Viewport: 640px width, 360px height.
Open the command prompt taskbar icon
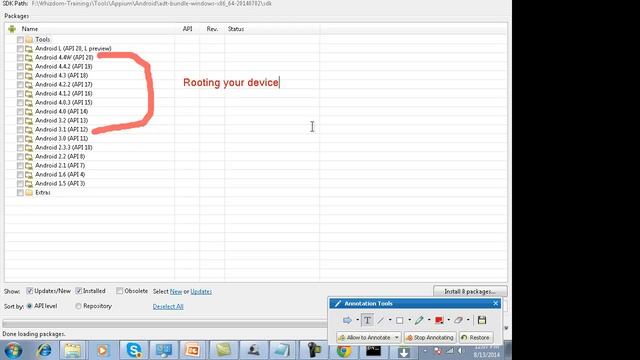coord(373,351)
